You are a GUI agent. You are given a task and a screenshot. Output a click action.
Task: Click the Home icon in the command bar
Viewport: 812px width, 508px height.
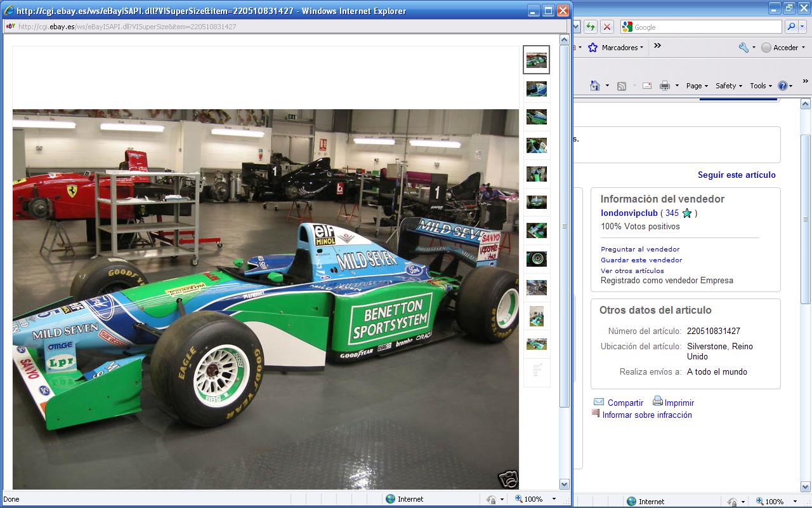pyautogui.click(x=595, y=86)
